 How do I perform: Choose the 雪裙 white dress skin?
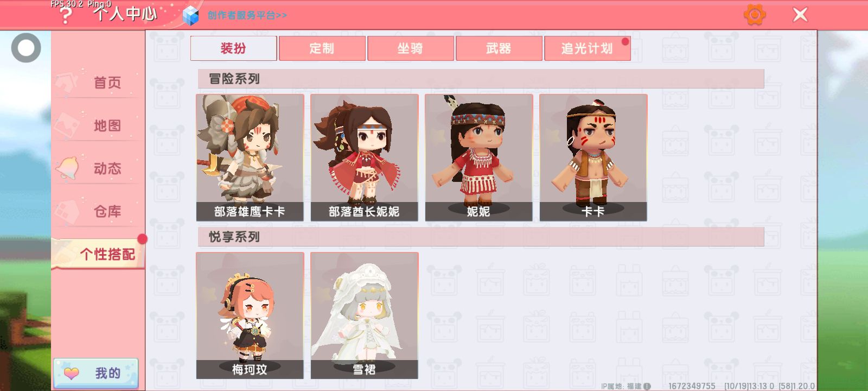pyautogui.click(x=365, y=316)
